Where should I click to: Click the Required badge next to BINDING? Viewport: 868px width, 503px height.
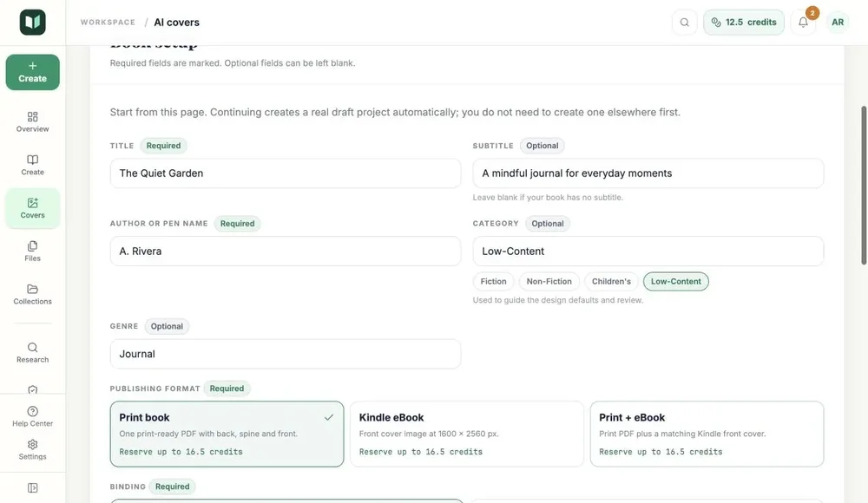[x=172, y=487]
